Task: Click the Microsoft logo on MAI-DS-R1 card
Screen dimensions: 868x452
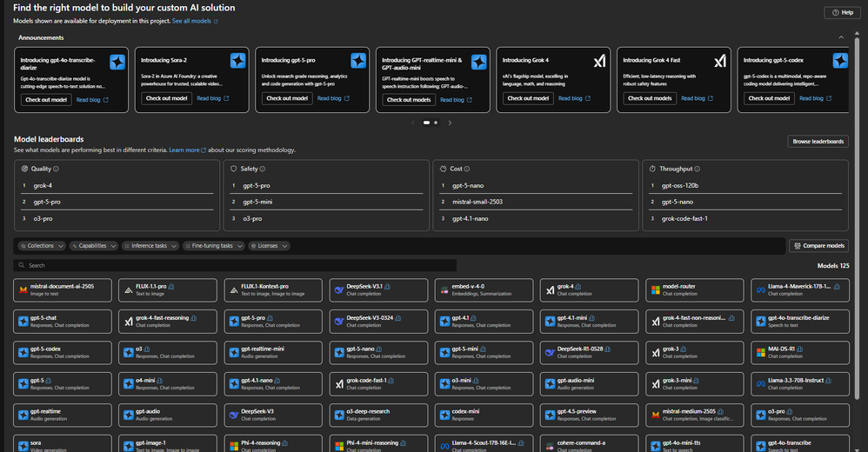Action: [x=761, y=352]
